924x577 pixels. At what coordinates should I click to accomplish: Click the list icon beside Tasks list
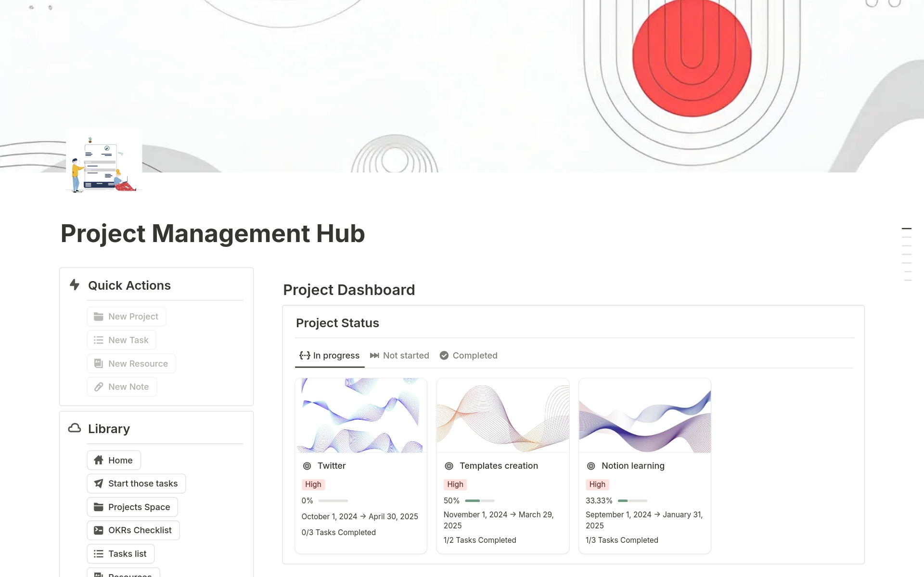pyautogui.click(x=98, y=553)
